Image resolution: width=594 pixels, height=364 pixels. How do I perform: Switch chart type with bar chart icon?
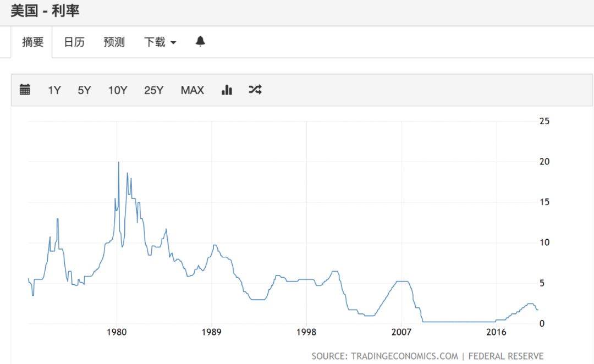[x=227, y=90]
